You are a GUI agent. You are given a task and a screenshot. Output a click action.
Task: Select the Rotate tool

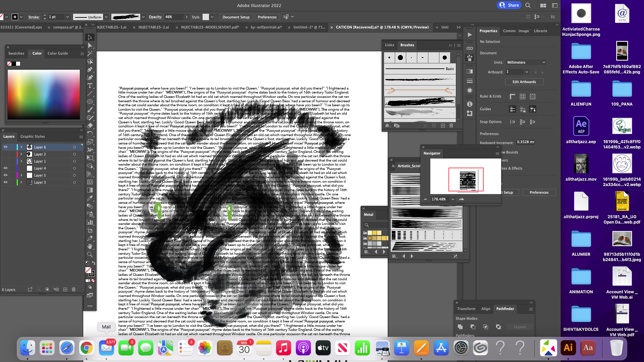(90, 134)
